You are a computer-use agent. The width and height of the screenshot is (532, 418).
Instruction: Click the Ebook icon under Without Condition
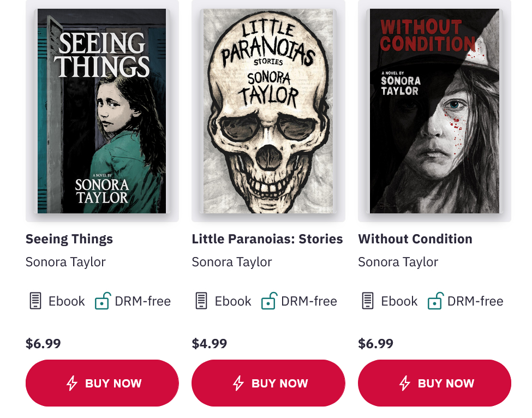pyautogui.click(x=368, y=301)
